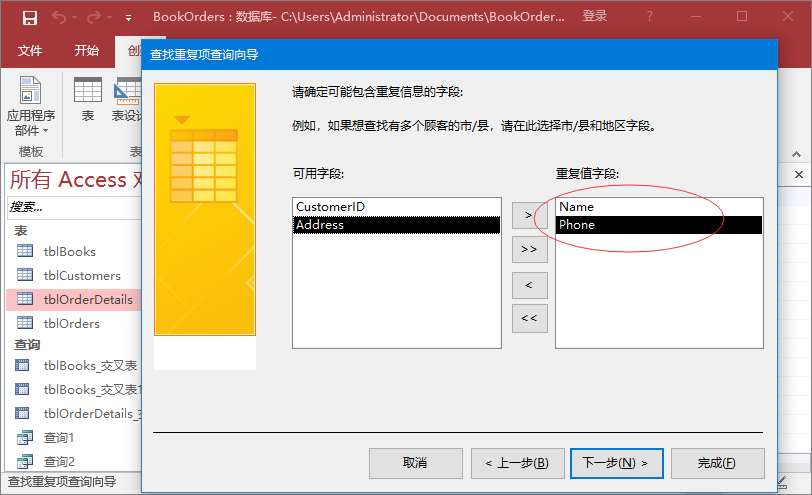Click the < remove field button
This screenshot has height=495, width=812.
[529, 284]
